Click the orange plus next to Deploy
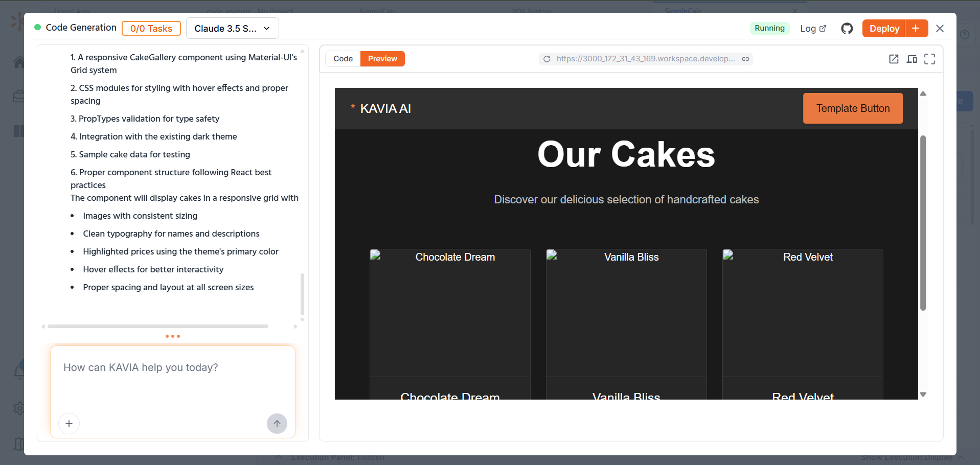 point(916,28)
